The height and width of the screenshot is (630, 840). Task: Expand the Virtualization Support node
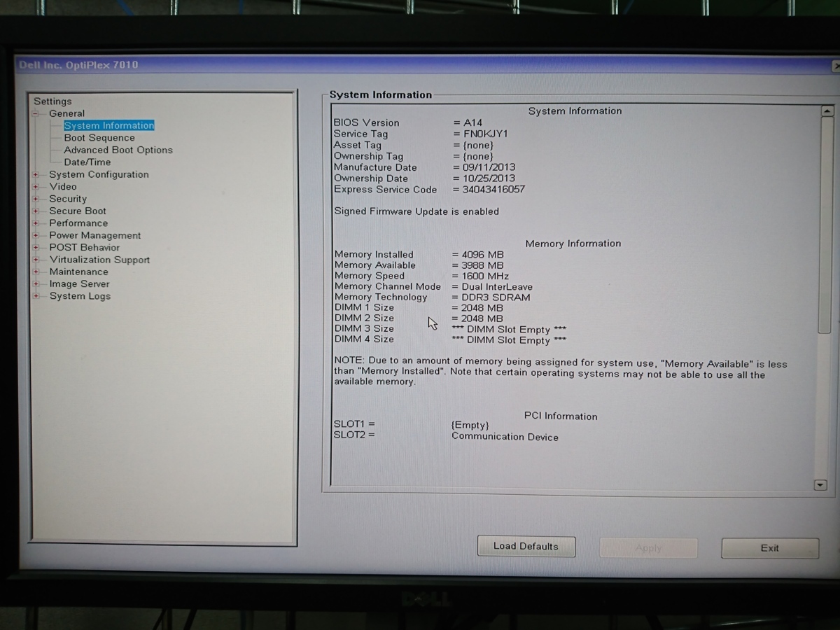(36, 260)
